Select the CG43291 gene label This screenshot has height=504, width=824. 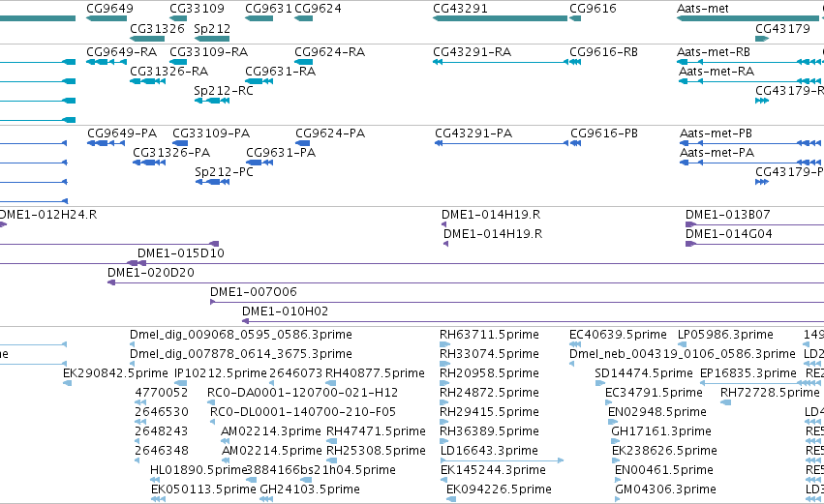click(460, 9)
